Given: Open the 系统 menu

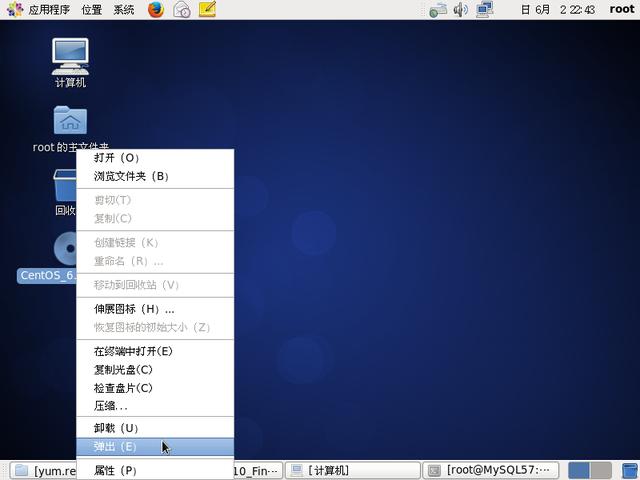Looking at the screenshot, I should 124,9.
